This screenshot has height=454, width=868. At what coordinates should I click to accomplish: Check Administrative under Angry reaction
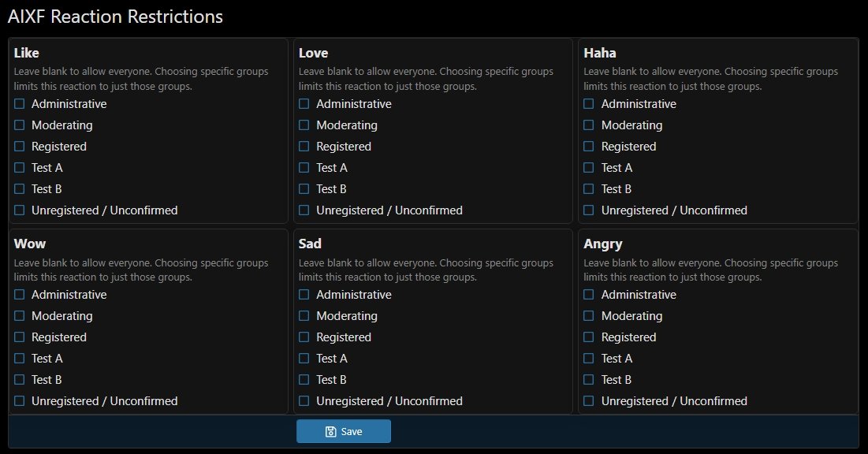coord(589,295)
